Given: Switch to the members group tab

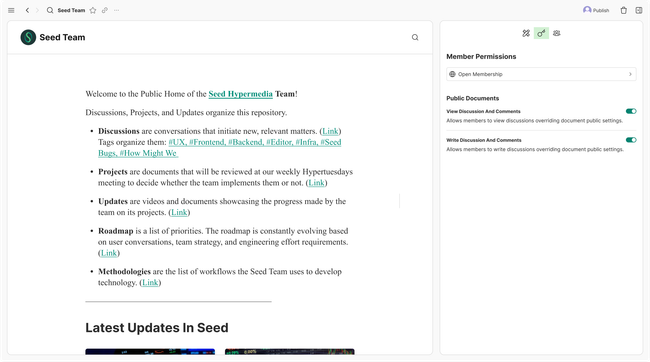Looking at the screenshot, I should pyautogui.click(x=557, y=33).
